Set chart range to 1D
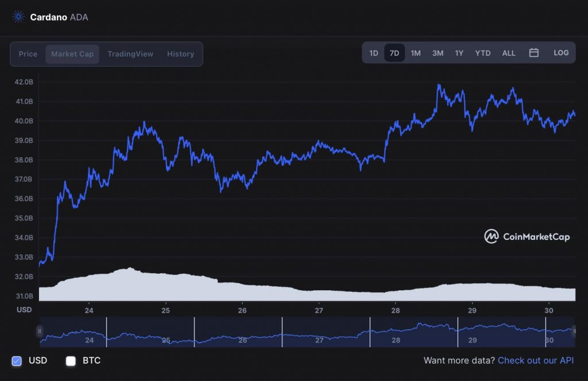Image resolution: width=588 pixels, height=381 pixels. point(374,53)
